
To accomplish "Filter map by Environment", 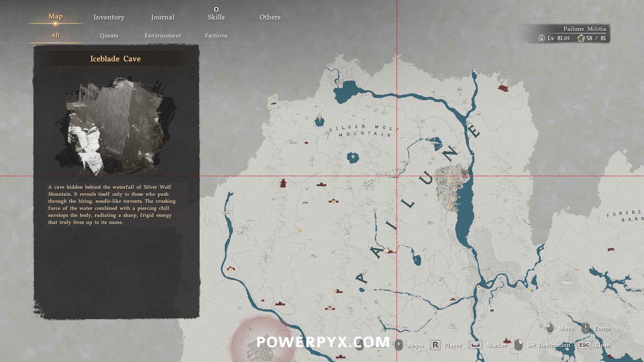I will tap(163, 36).
